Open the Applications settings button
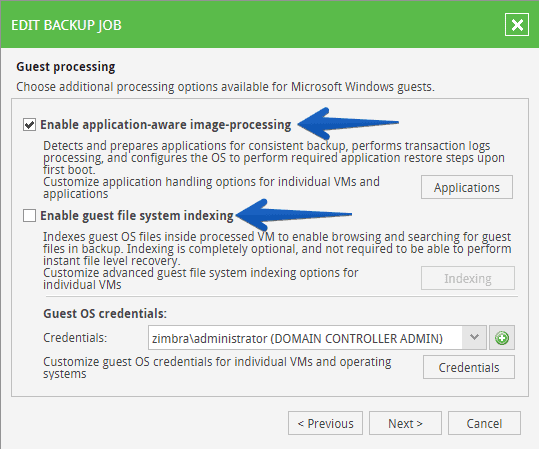Image resolution: width=539 pixels, height=449 pixels. pyautogui.click(x=467, y=187)
